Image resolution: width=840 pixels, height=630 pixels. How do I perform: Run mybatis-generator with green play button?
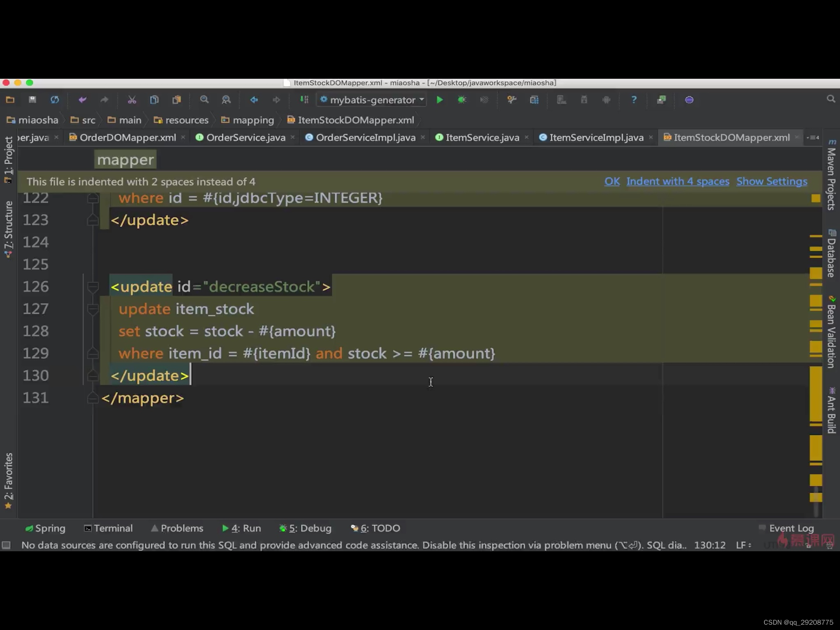[439, 100]
